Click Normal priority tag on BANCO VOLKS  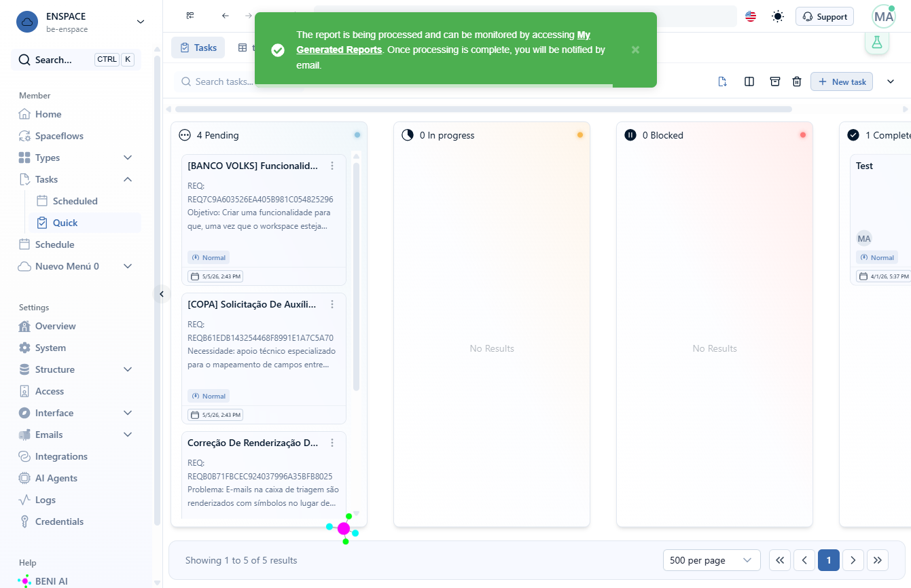(209, 257)
